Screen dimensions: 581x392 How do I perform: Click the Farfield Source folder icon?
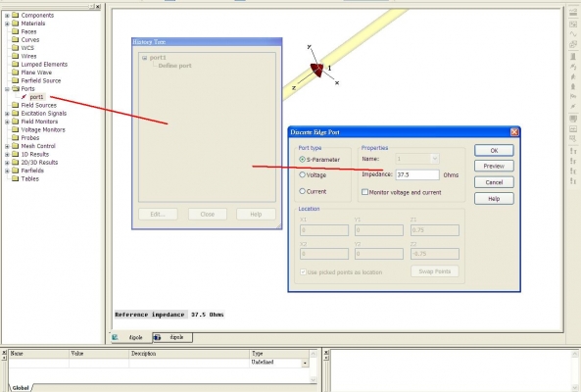16,80
